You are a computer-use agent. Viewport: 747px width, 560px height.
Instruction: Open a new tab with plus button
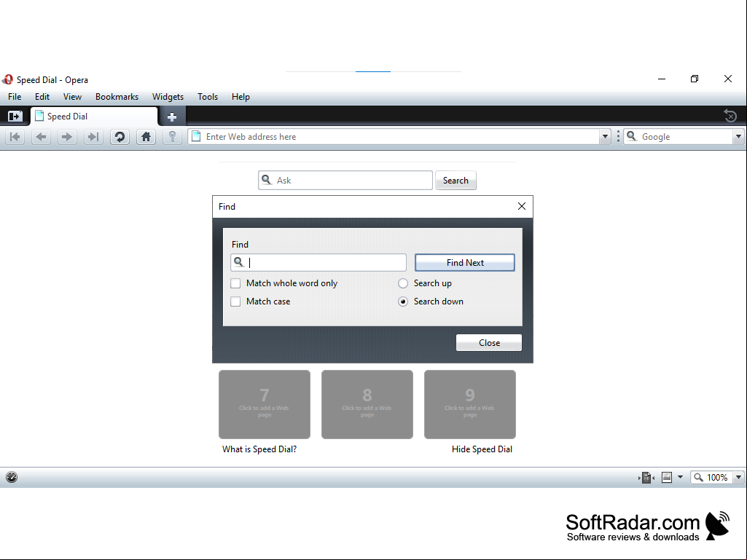point(172,117)
